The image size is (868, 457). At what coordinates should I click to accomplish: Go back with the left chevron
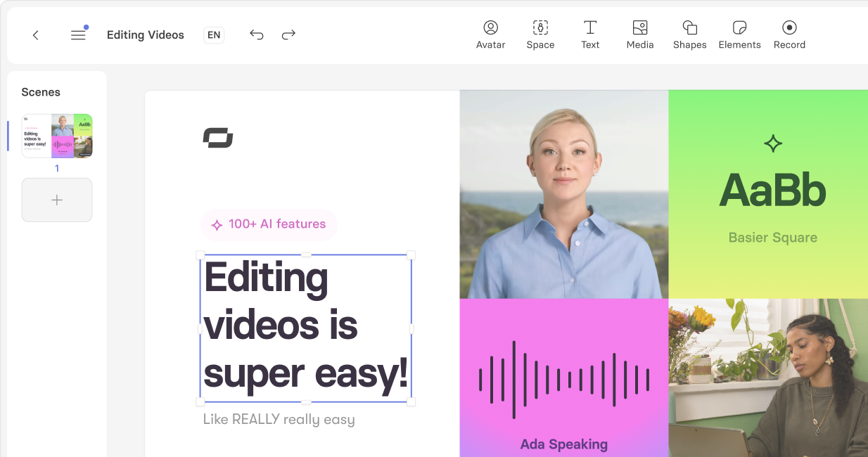click(x=36, y=35)
